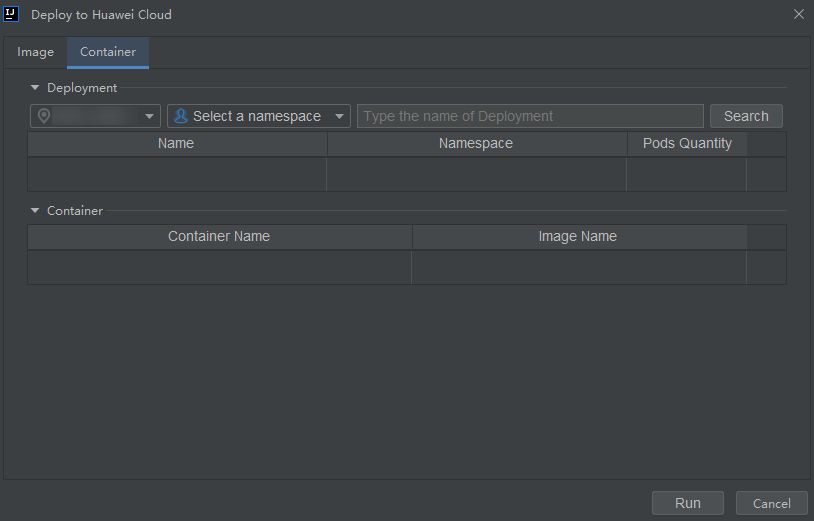The height and width of the screenshot is (521, 814).
Task: Click the Container Name column header
Action: click(x=220, y=237)
